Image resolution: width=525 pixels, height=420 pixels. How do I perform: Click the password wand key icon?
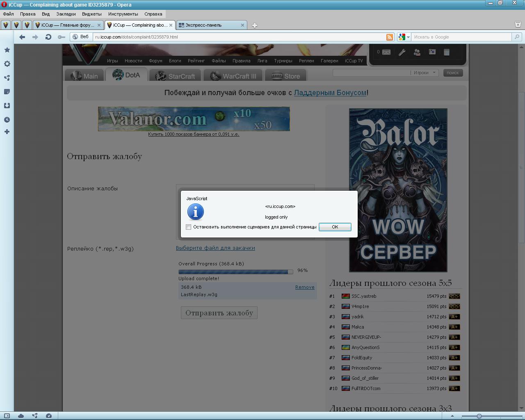pyautogui.click(x=61, y=37)
